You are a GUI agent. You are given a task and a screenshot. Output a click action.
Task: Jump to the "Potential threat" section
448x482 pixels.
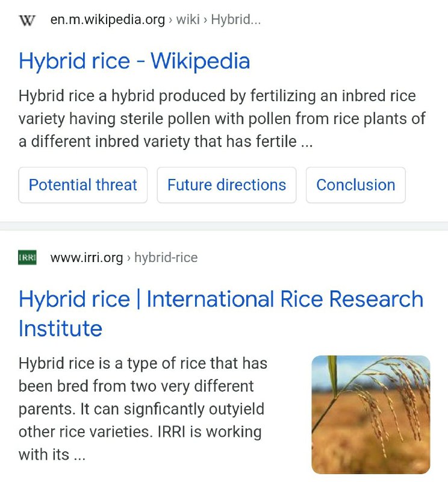click(x=83, y=185)
